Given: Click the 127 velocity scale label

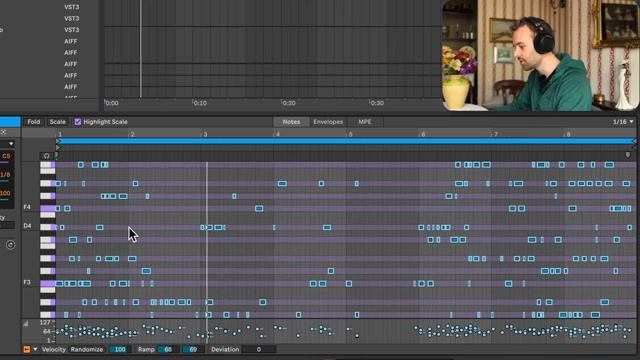Looking at the screenshot, I should click(45, 322).
